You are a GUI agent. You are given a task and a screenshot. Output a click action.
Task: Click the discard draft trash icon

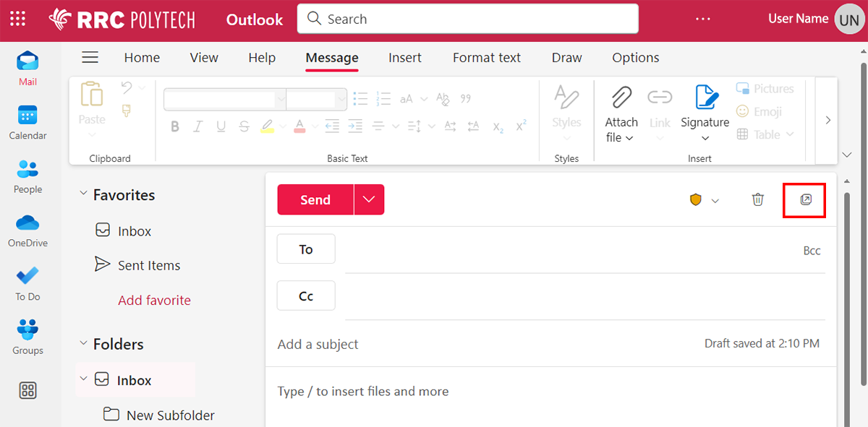(757, 200)
